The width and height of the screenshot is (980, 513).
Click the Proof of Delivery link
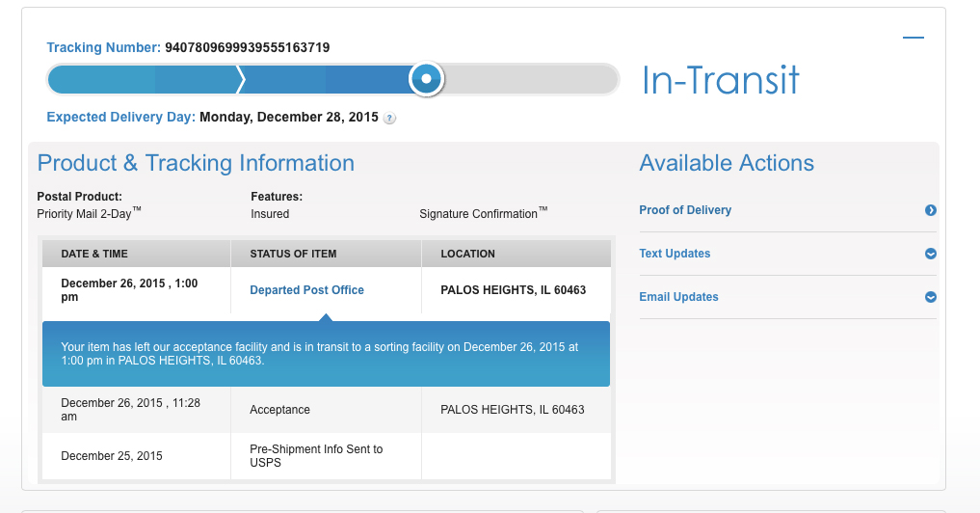[685, 210]
